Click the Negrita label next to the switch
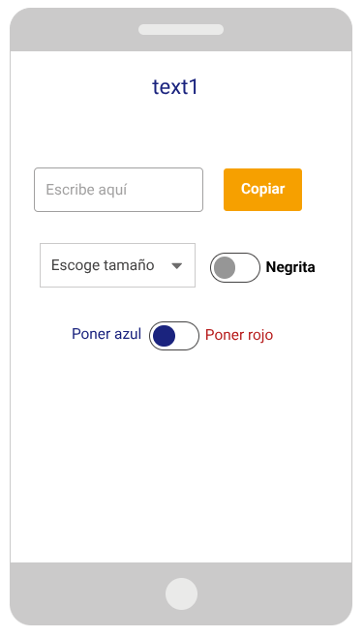364x637 pixels. tap(290, 267)
